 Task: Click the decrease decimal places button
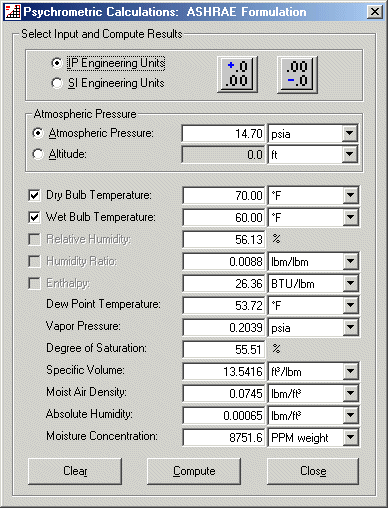[297, 74]
